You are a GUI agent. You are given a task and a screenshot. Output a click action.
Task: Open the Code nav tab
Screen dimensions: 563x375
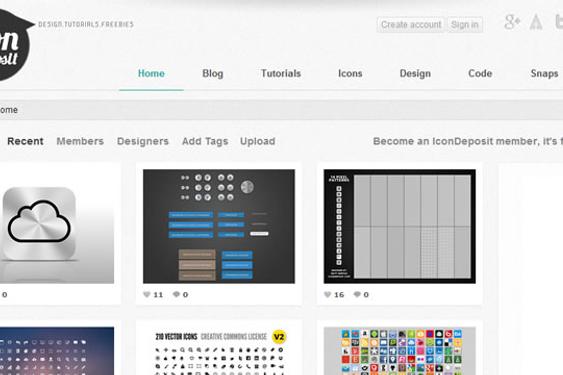click(480, 74)
